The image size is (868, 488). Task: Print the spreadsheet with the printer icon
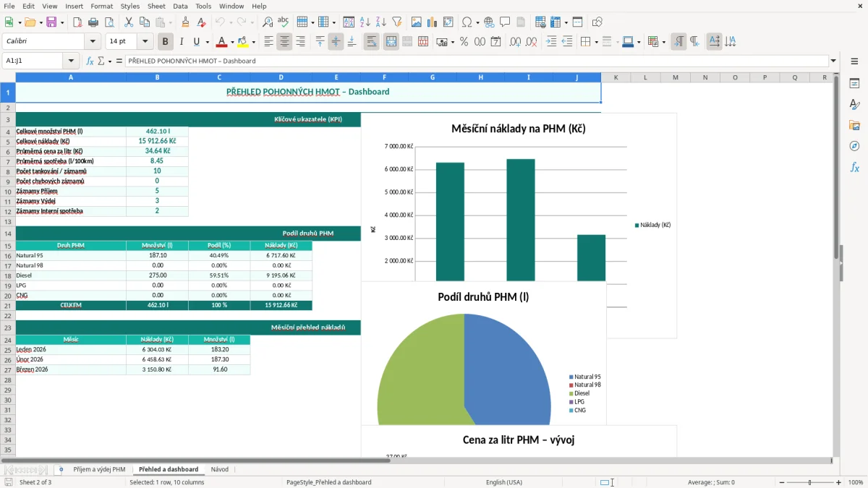coord(93,22)
